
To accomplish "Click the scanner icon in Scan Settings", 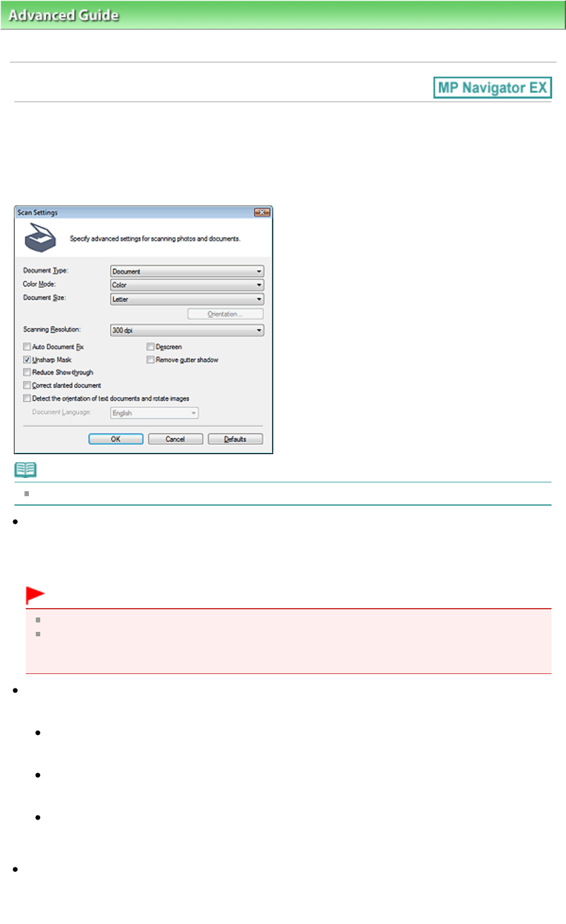I will 40,237.
